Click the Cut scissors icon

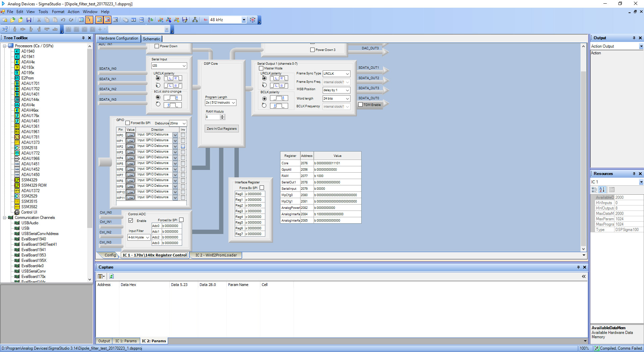39,20
